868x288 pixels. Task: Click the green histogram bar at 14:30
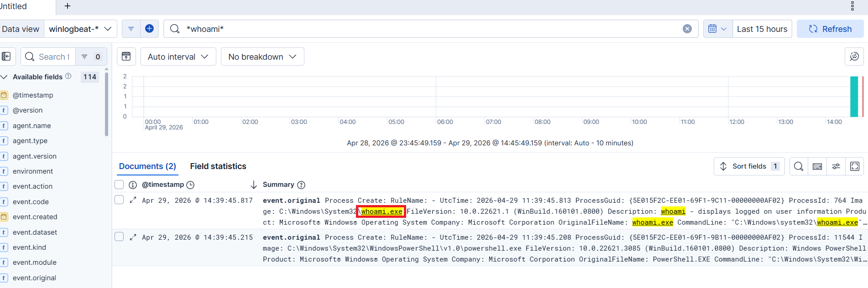(x=854, y=97)
